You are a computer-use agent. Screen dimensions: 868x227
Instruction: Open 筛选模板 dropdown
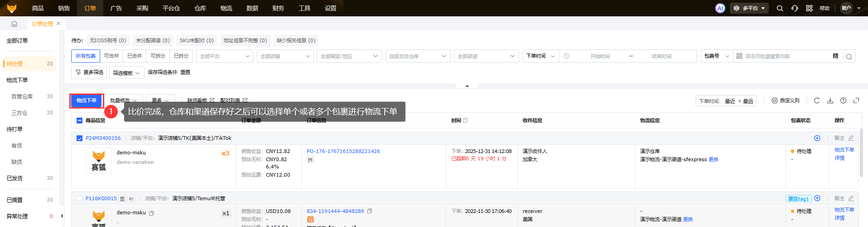click(x=126, y=73)
